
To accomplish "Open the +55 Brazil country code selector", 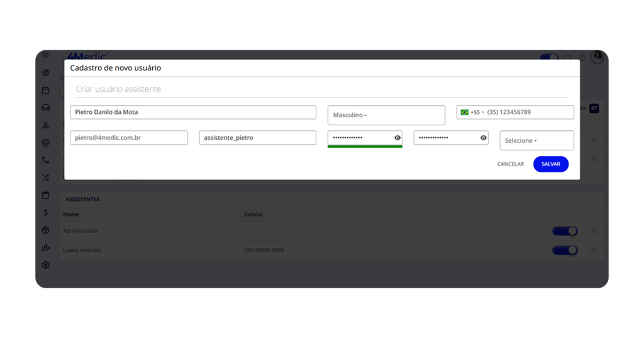I will pyautogui.click(x=471, y=113).
